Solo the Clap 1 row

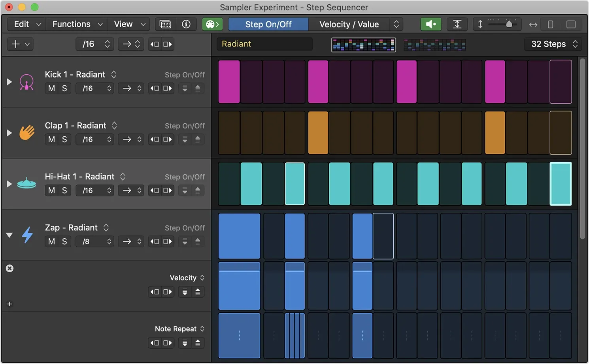[64, 140]
